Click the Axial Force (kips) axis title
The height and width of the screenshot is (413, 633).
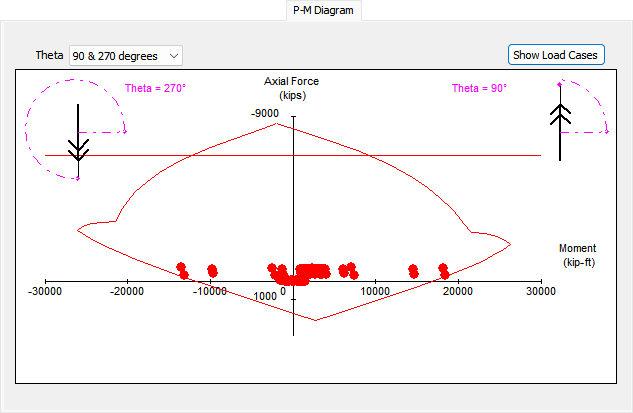click(292, 88)
